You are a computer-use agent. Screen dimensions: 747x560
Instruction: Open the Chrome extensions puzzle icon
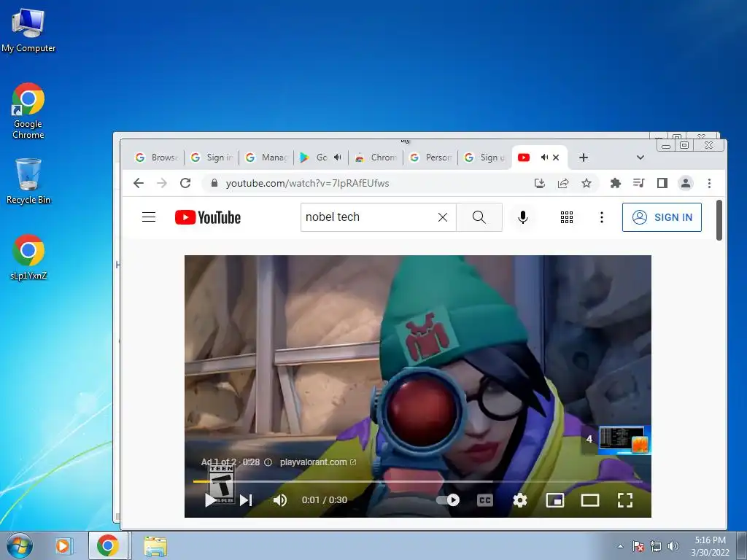pos(616,183)
